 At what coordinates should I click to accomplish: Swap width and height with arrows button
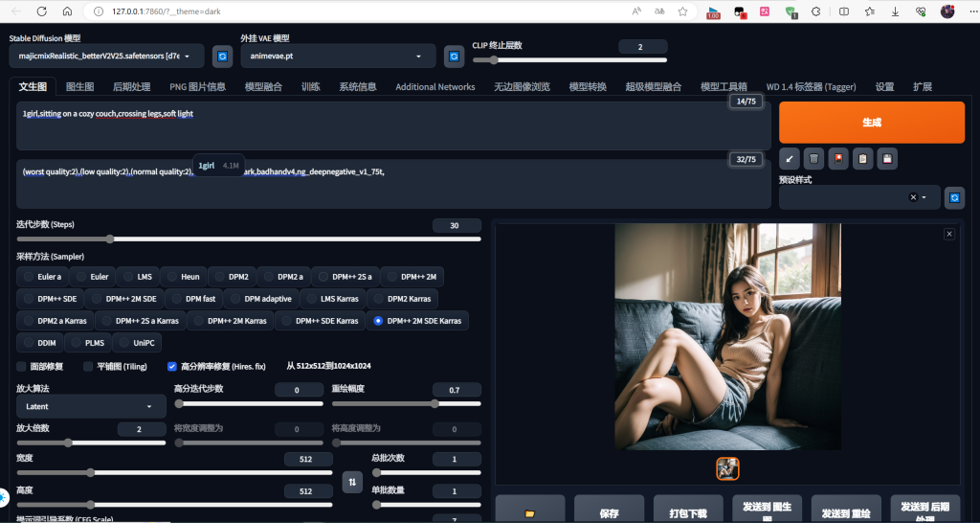pos(352,481)
